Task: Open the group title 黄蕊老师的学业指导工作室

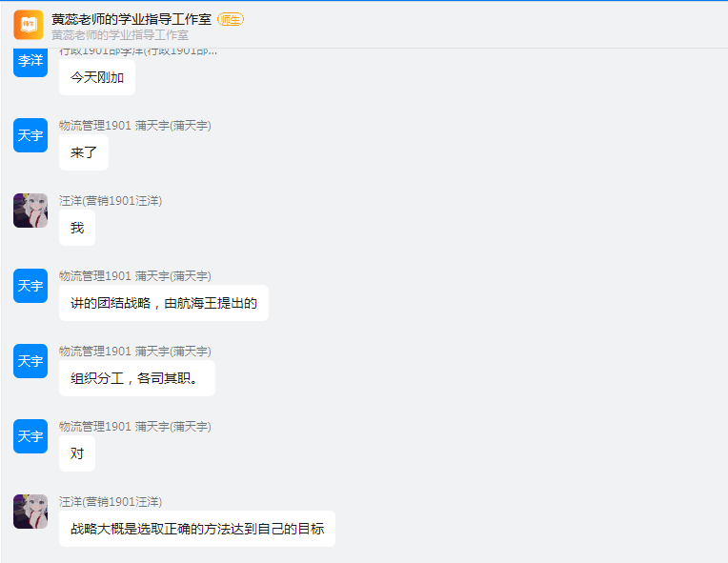Action: click(131, 19)
